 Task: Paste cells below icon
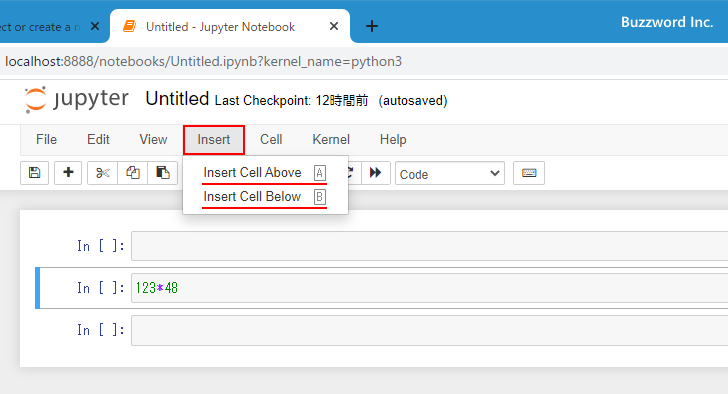click(x=162, y=173)
